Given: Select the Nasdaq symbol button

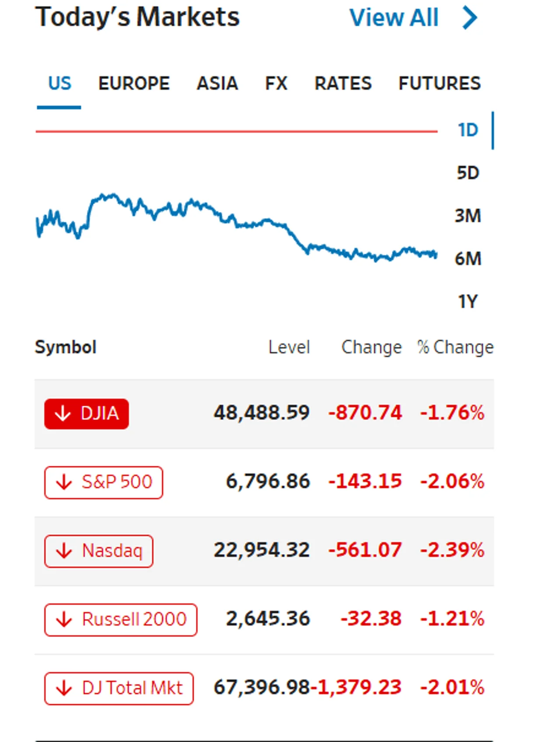Looking at the screenshot, I should [x=99, y=551].
